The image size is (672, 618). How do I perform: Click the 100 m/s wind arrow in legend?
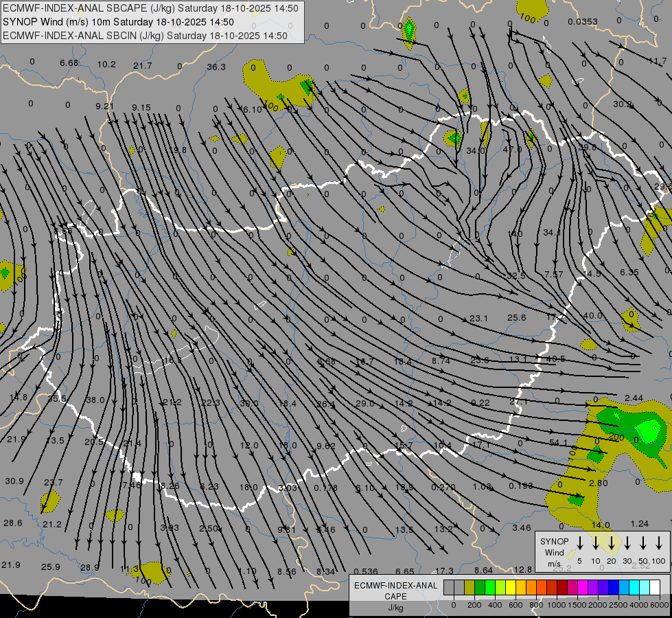coord(660,543)
